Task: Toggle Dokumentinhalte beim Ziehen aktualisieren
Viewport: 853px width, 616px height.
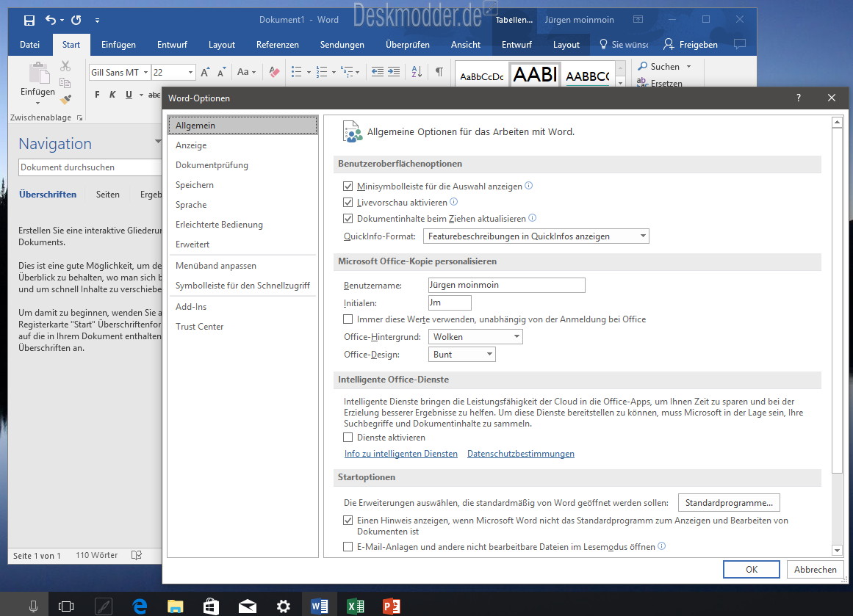Action: (x=348, y=219)
